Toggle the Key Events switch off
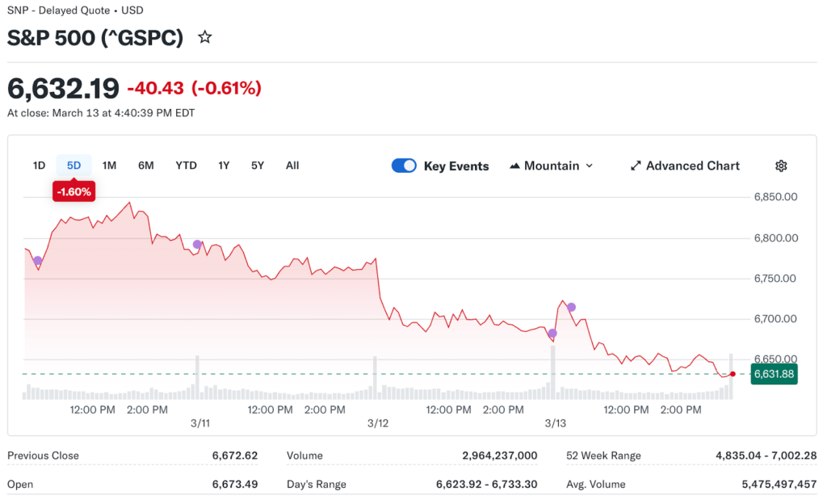This screenshot has height=504, width=827. pos(404,166)
